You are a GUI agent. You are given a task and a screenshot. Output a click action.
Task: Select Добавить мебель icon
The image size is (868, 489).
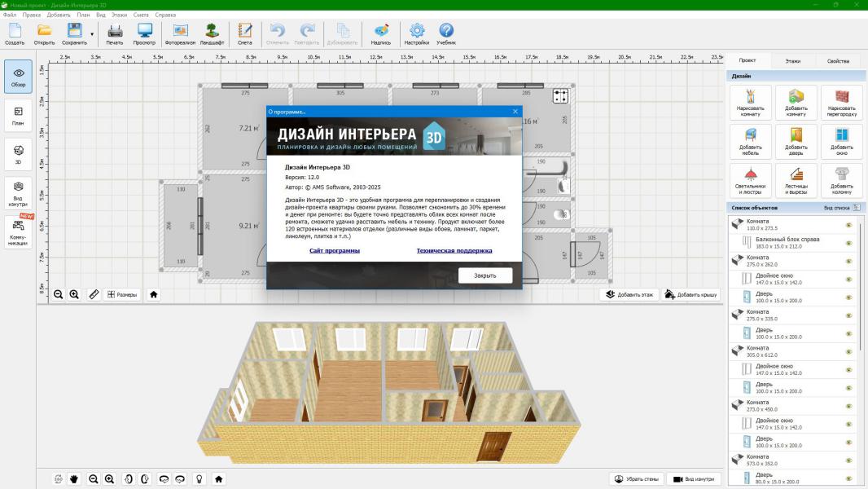pyautogui.click(x=750, y=142)
